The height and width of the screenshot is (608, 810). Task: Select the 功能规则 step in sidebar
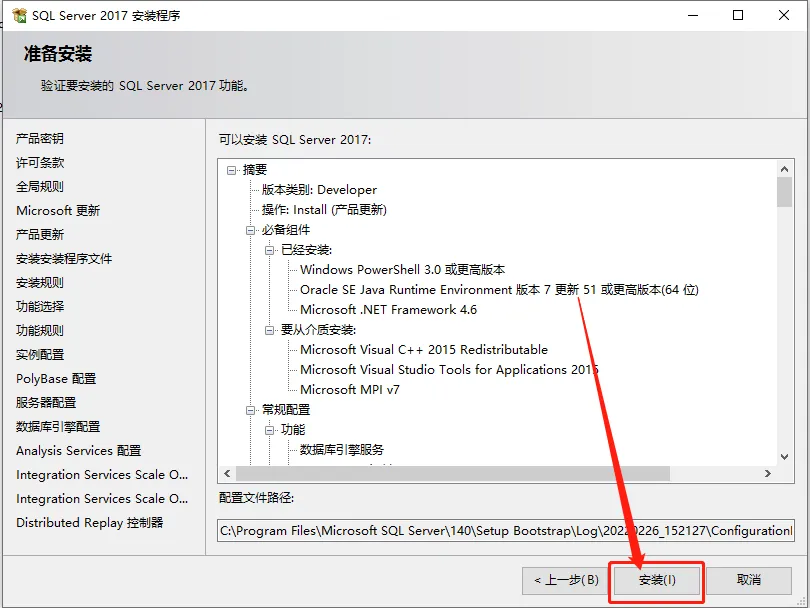click(40, 331)
